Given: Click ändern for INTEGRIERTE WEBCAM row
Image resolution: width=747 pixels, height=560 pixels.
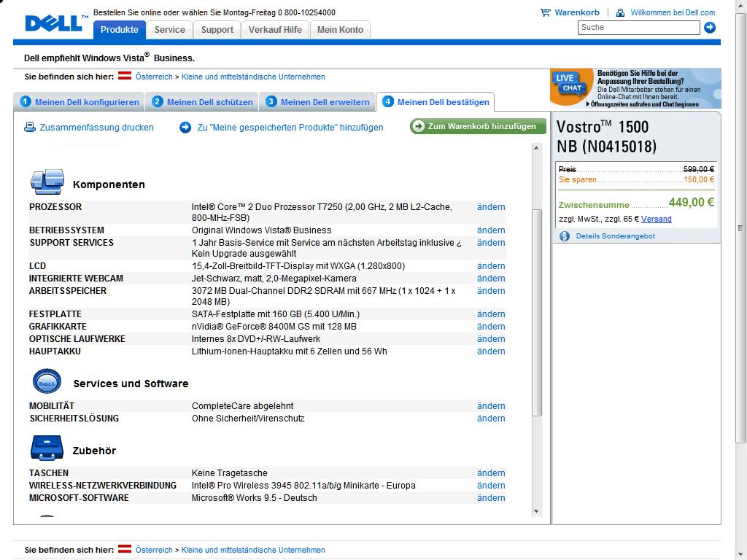Looking at the screenshot, I should (x=491, y=278).
